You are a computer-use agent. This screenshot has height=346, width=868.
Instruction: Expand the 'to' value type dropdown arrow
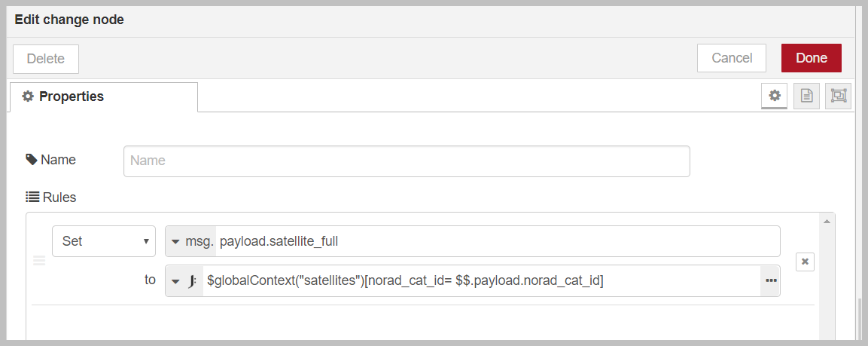pyautogui.click(x=175, y=281)
